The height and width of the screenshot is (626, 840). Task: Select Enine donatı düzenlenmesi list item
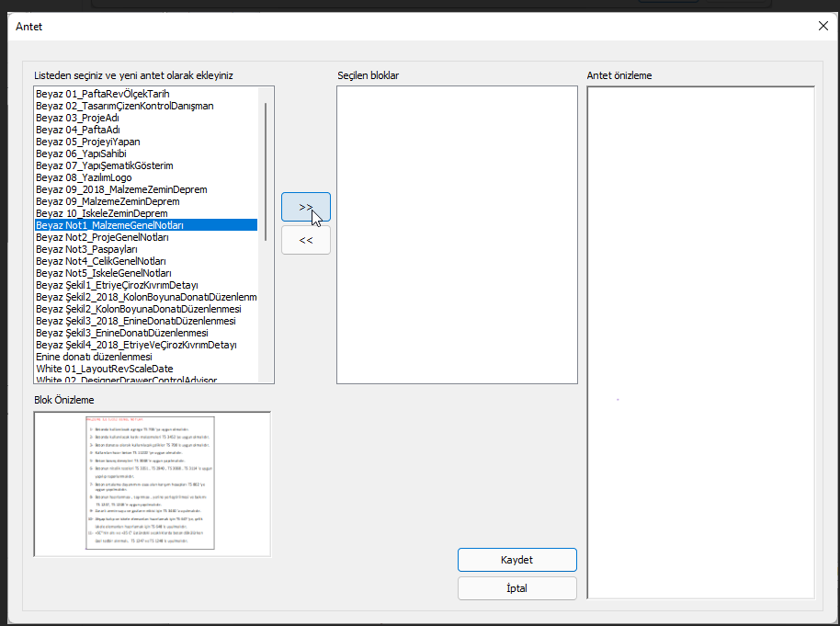(94, 357)
